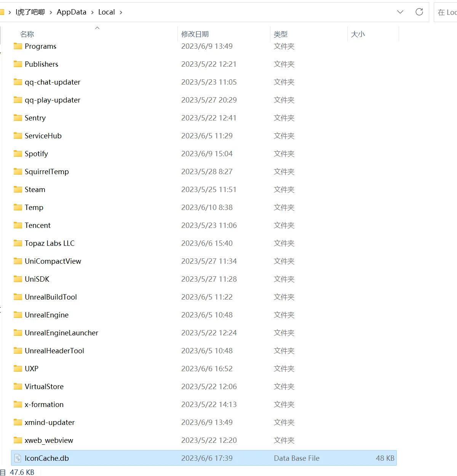Click the Publishers folder icon
Viewport: 457px width, 476px height.
(x=18, y=64)
